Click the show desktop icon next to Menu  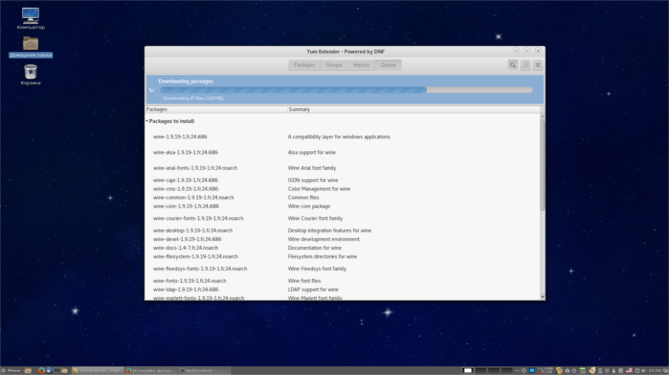pos(28,370)
